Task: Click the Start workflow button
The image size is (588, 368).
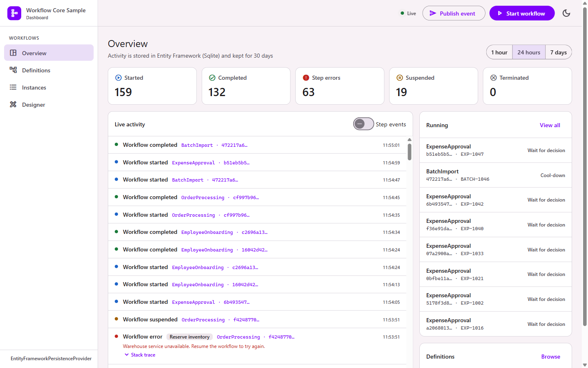Action: (522, 13)
